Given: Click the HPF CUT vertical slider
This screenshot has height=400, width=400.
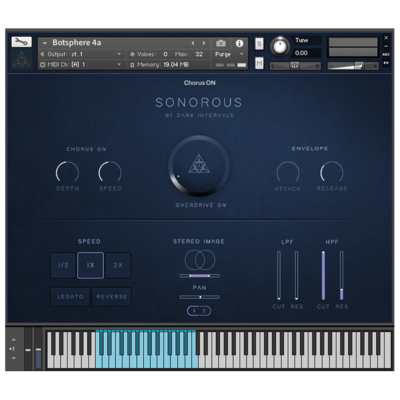Looking at the screenshot, I should (x=323, y=276).
